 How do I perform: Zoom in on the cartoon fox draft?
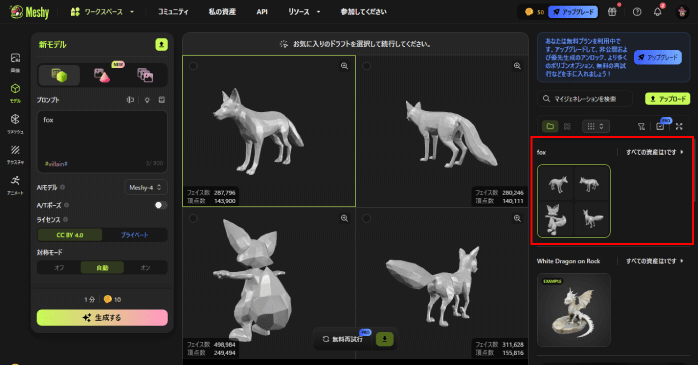[344, 219]
